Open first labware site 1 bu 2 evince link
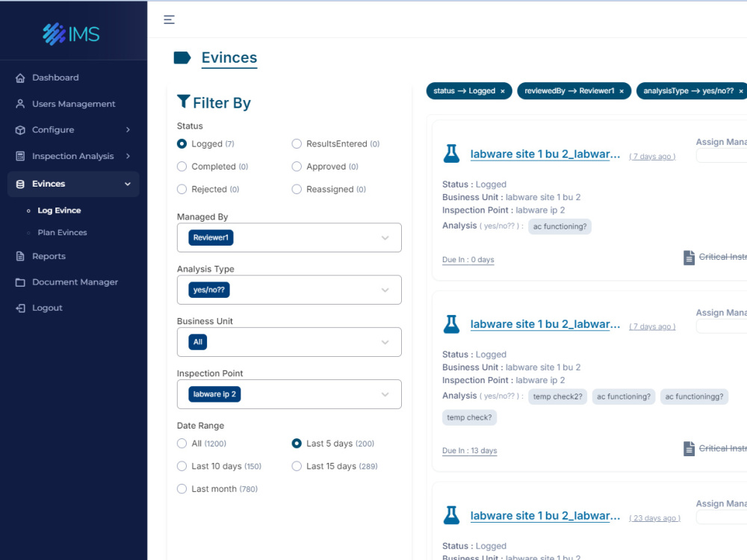The width and height of the screenshot is (747, 560). click(545, 155)
